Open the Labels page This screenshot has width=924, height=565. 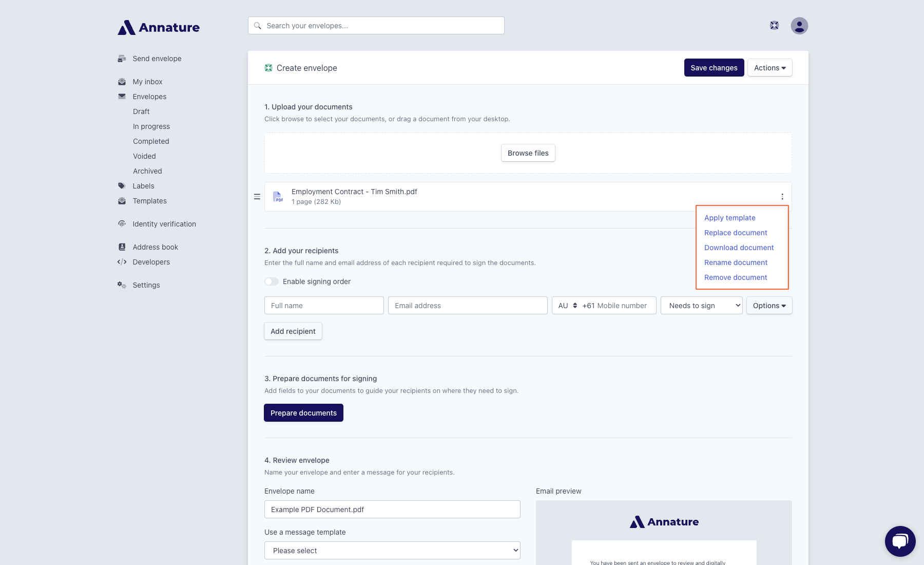[x=144, y=186]
